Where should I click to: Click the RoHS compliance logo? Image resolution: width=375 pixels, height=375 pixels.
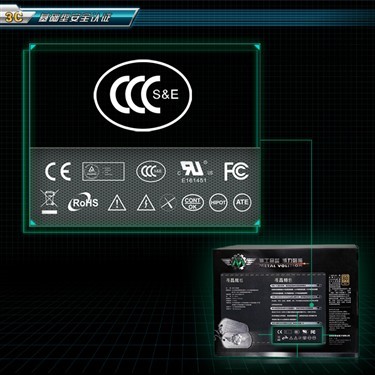[83, 202]
